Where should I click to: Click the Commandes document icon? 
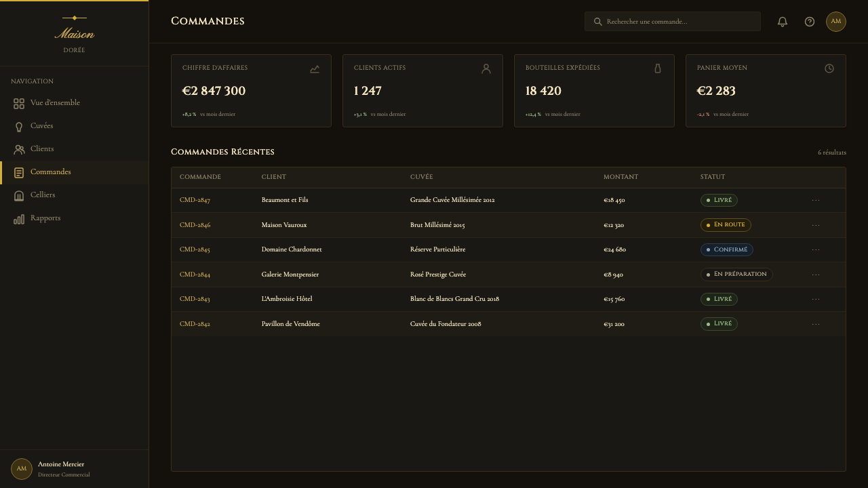coord(19,173)
